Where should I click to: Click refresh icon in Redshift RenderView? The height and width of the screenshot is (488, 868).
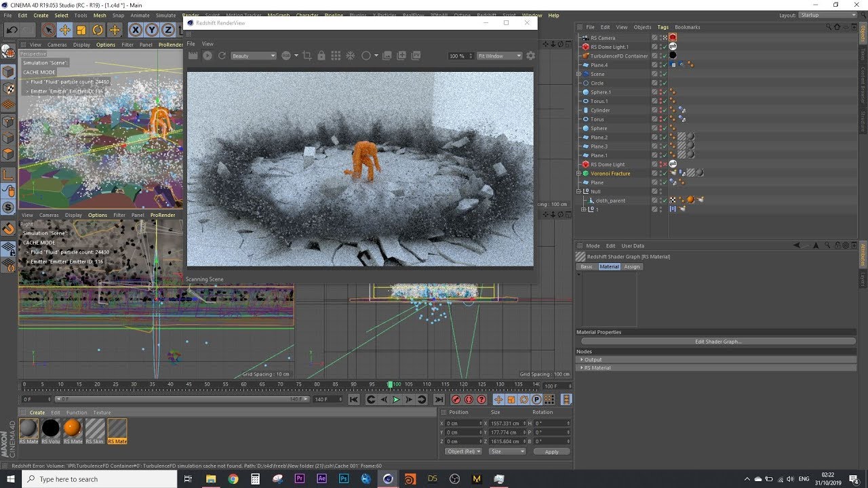pyautogui.click(x=222, y=56)
